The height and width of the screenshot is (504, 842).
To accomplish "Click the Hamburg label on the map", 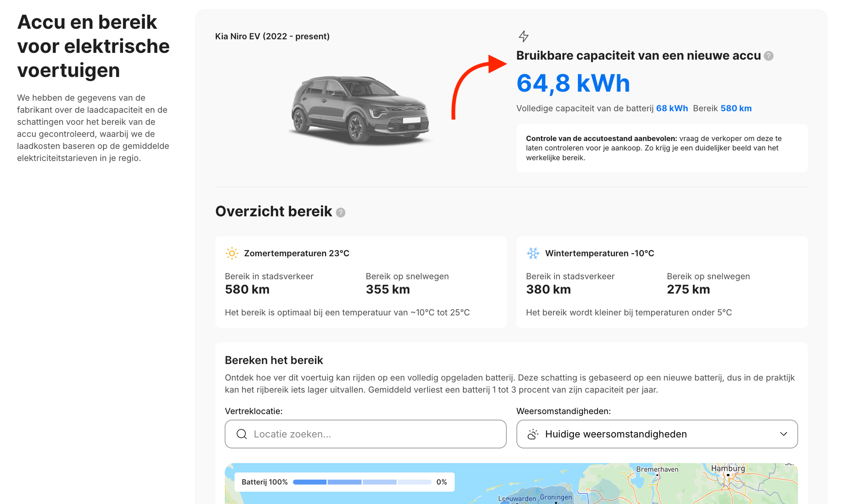I will point(728,468).
